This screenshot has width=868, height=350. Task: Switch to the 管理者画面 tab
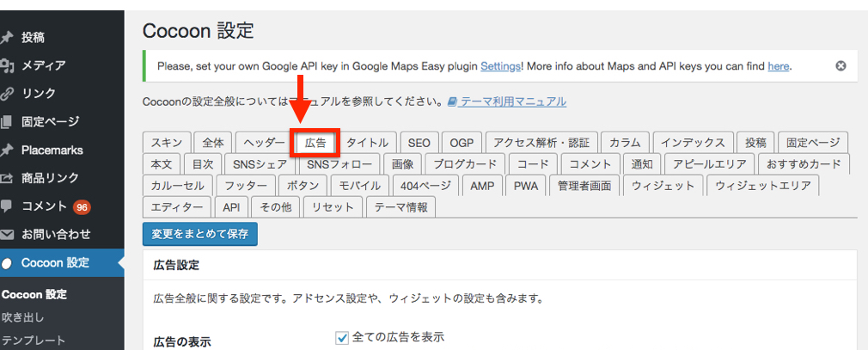click(x=584, y=186)
